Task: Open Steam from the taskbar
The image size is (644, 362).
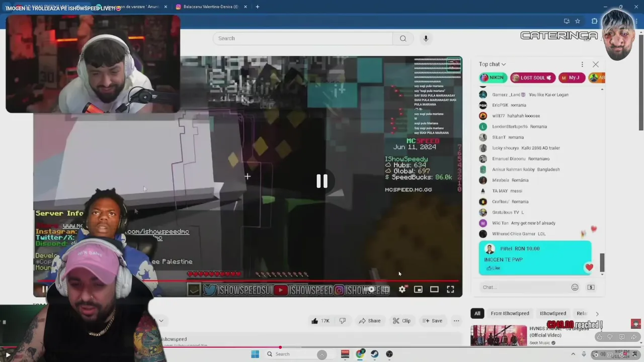Action: point(374,354)
